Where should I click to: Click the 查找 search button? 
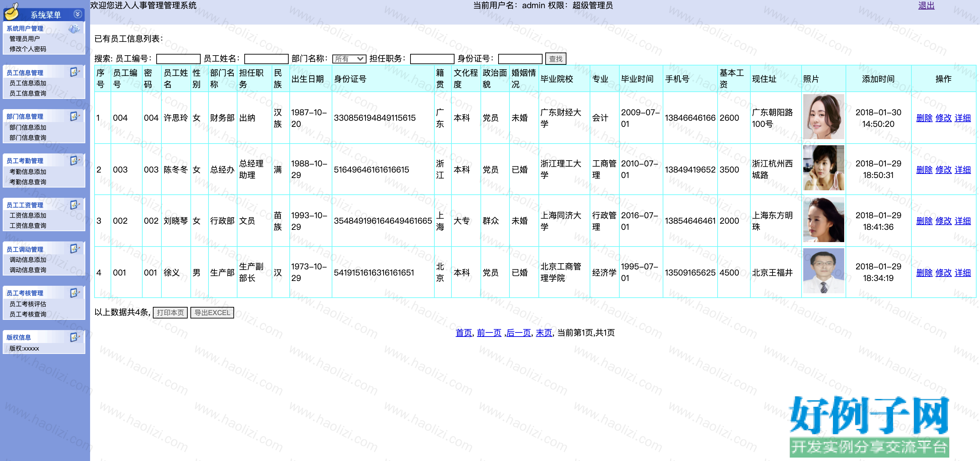(556, 59)
